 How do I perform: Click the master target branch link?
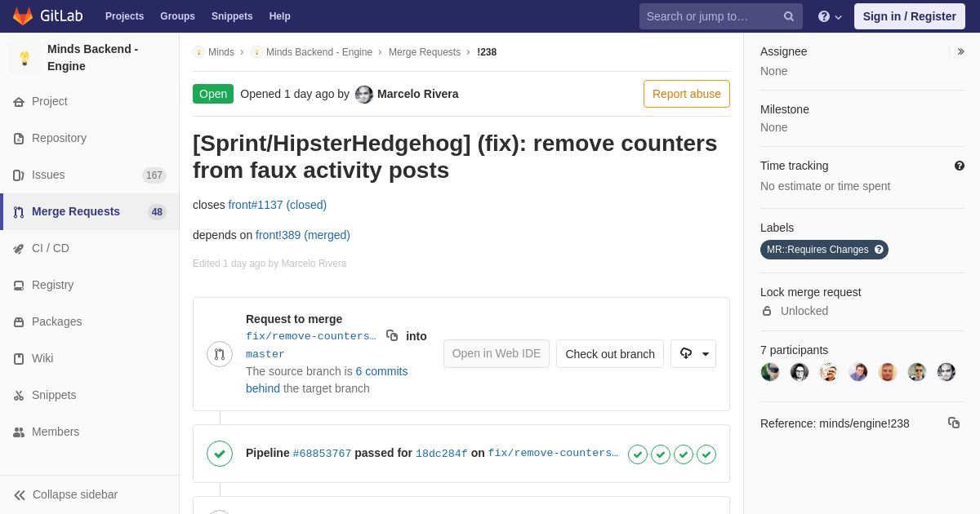click(x=265, y=354)
